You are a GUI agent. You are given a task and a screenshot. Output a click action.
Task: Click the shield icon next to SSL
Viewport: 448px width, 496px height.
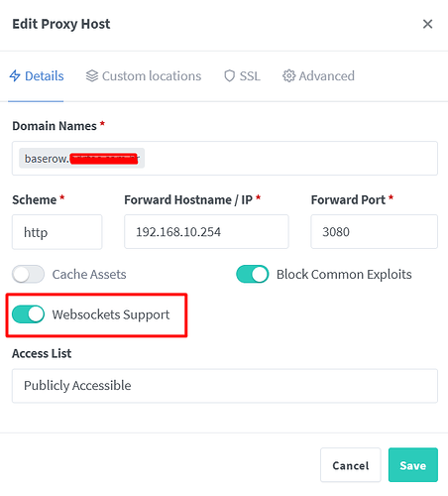(x=229, y=75)
